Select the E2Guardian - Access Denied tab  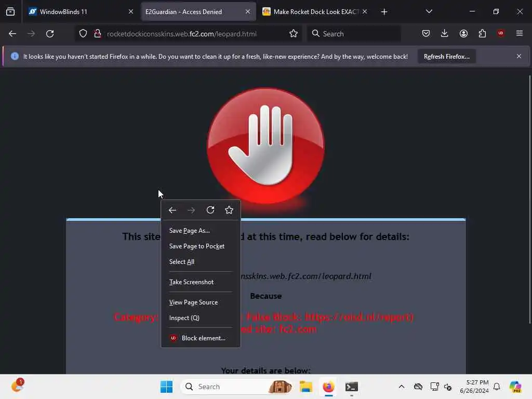click(198, 12)
